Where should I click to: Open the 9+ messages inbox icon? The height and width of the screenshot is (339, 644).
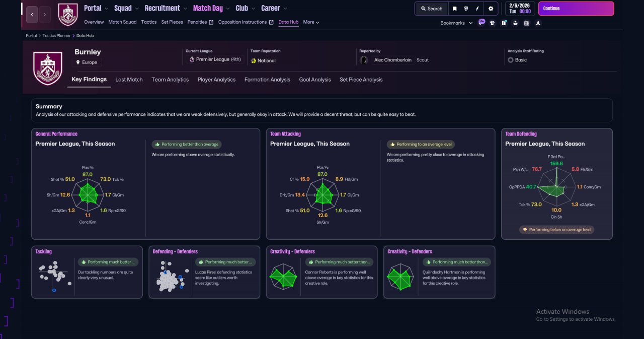481,22
